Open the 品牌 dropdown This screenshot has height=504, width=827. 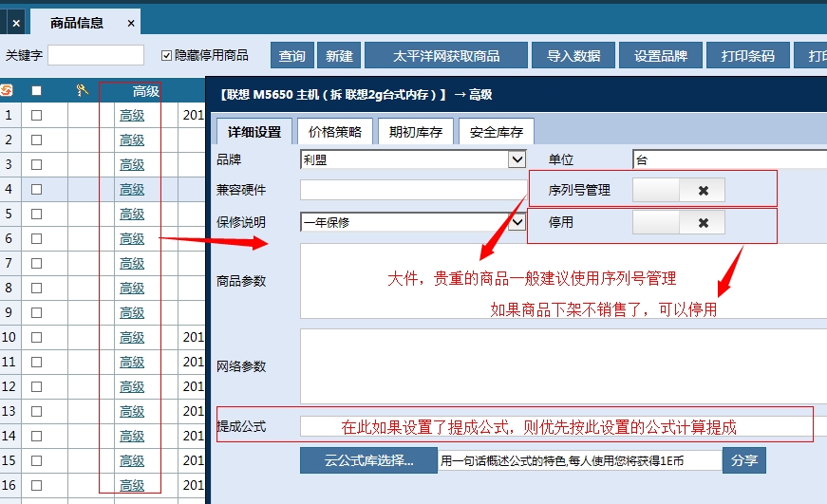point(517,159)
